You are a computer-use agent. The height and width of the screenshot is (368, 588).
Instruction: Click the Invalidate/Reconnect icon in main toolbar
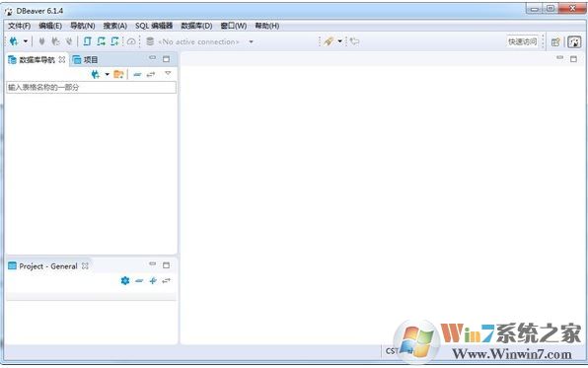55,41
